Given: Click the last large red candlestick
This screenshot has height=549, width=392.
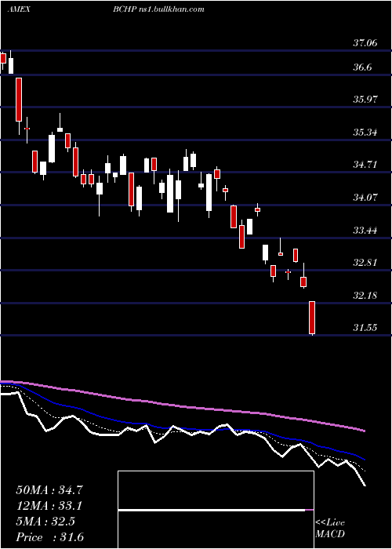Looking at the screenshot, I should click(x=312, y=318).
